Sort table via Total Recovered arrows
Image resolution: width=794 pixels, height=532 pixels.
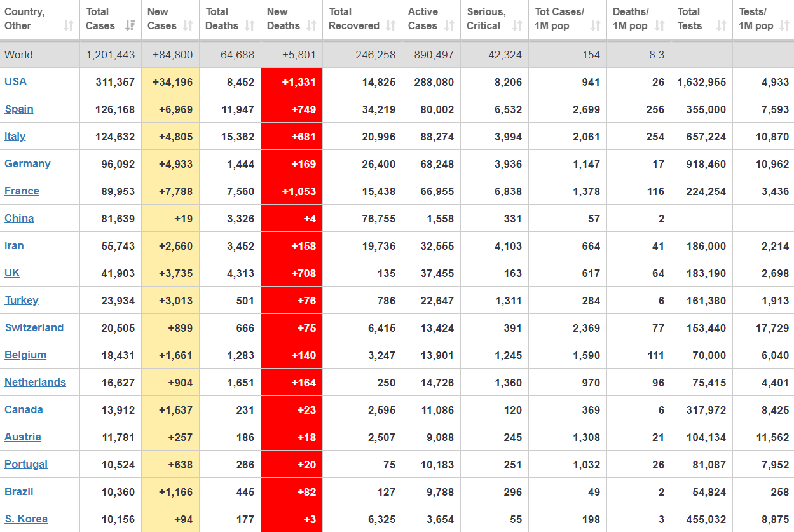tap(391, 26)
